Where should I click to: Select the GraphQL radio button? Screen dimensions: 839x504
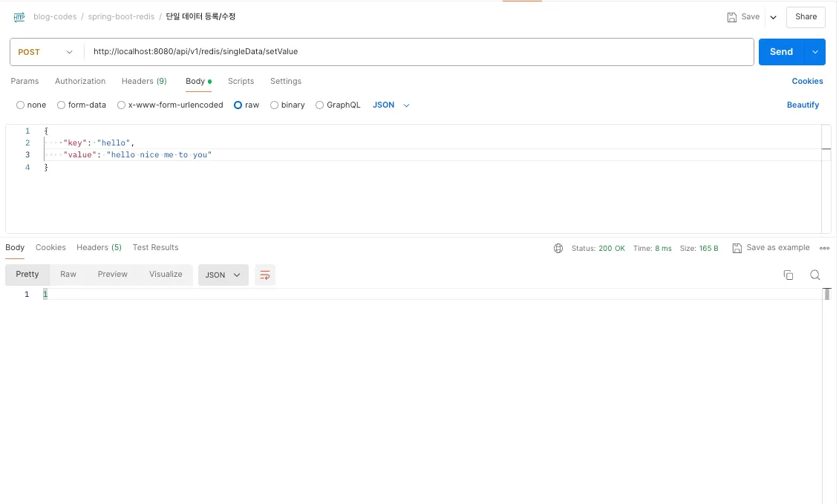(319, 105)
